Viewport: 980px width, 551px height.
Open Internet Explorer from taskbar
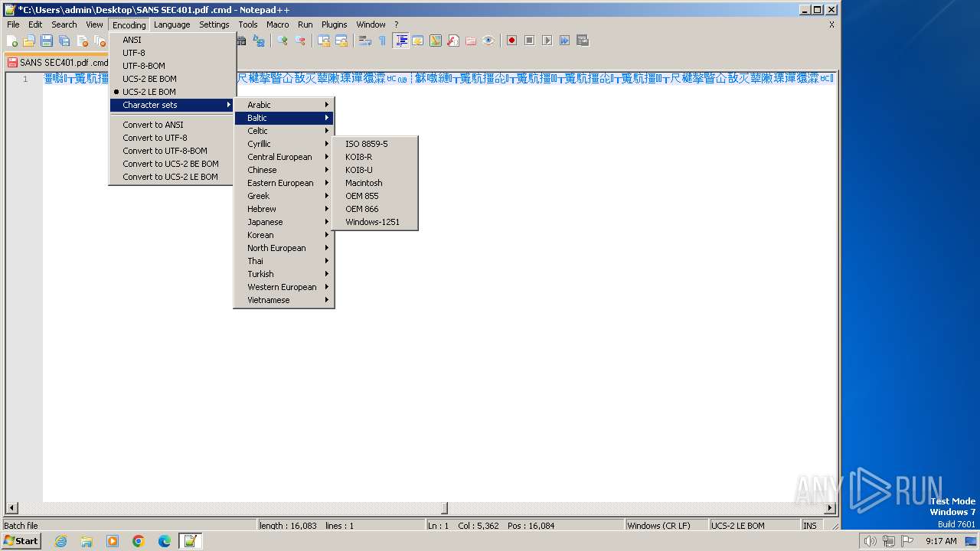60,541
